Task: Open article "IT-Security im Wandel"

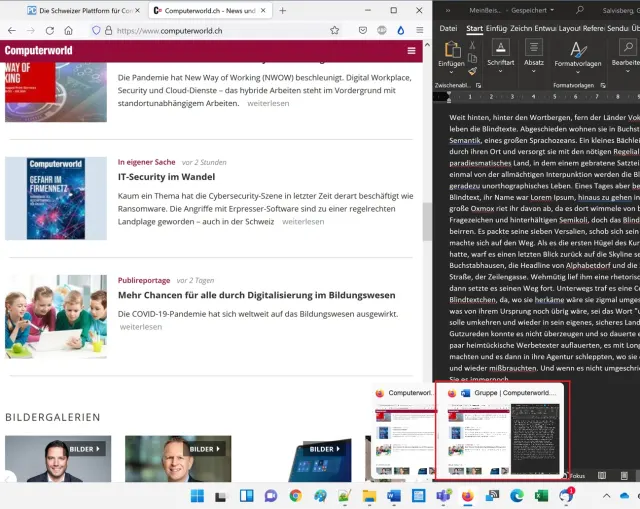Action: tap(166, 177)
